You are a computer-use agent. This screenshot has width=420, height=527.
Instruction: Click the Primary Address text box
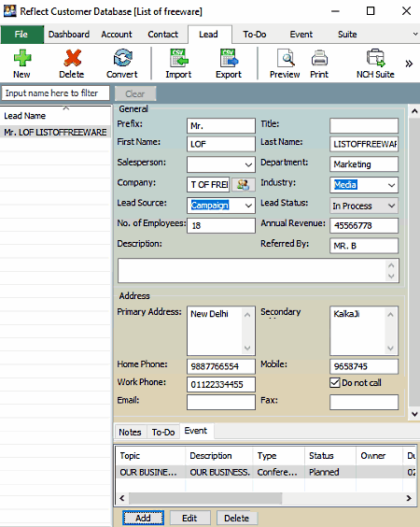point(221,331)
